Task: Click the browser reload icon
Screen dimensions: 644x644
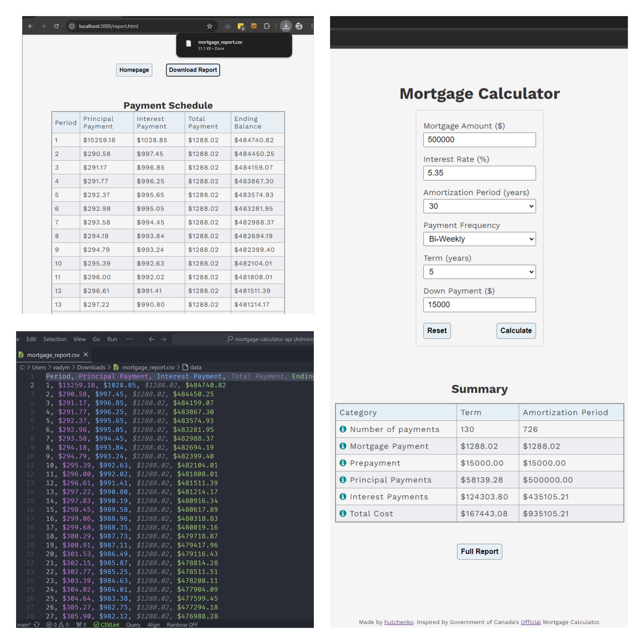Action: tap(56, 26)
